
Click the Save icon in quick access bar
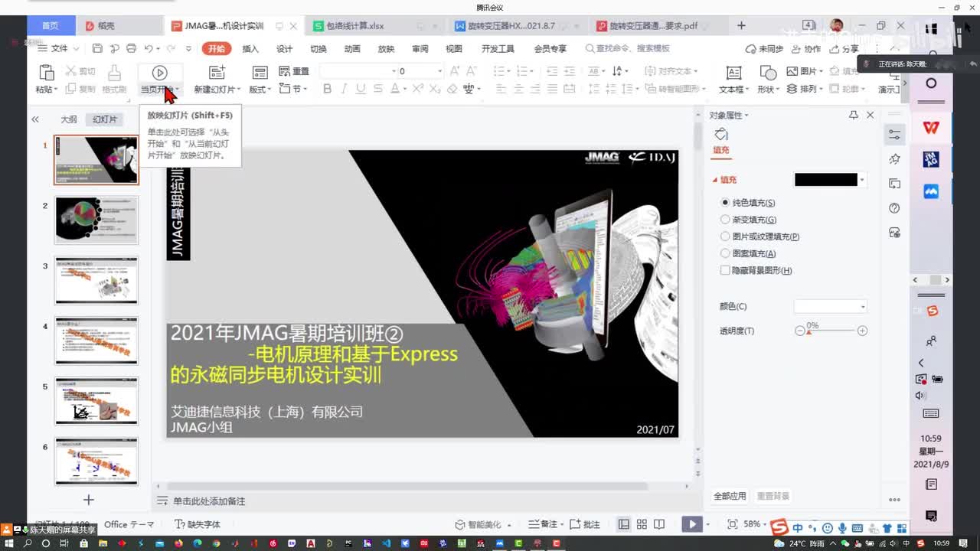97,48
